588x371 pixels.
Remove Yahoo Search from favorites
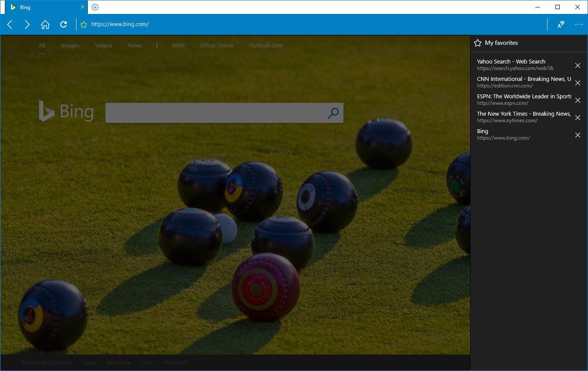[x=578, y=65]
